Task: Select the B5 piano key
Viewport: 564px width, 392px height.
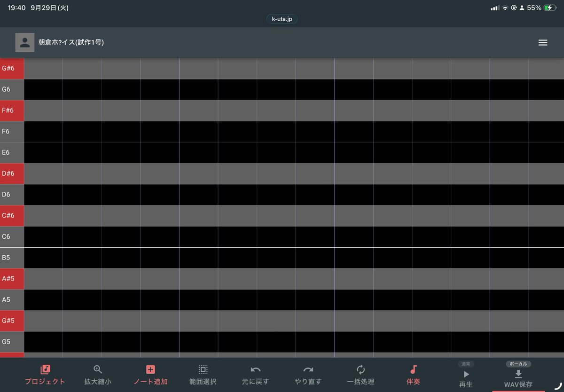Action: [12, 258]
